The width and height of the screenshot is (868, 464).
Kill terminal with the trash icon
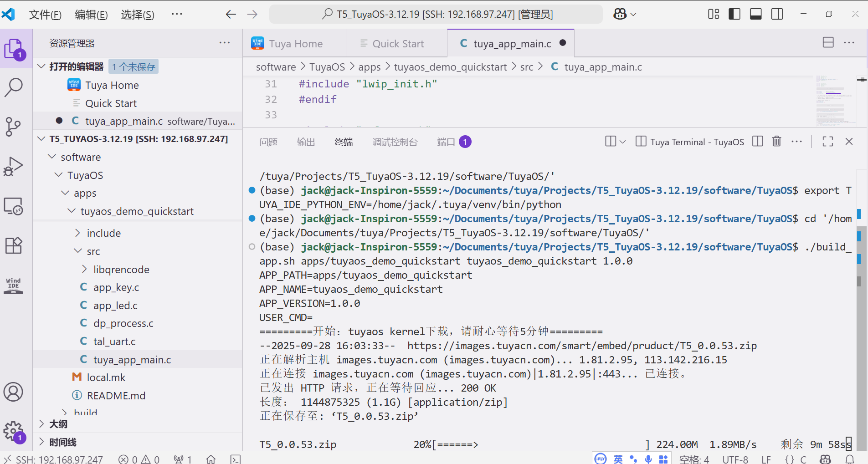[x=777, y=142]
